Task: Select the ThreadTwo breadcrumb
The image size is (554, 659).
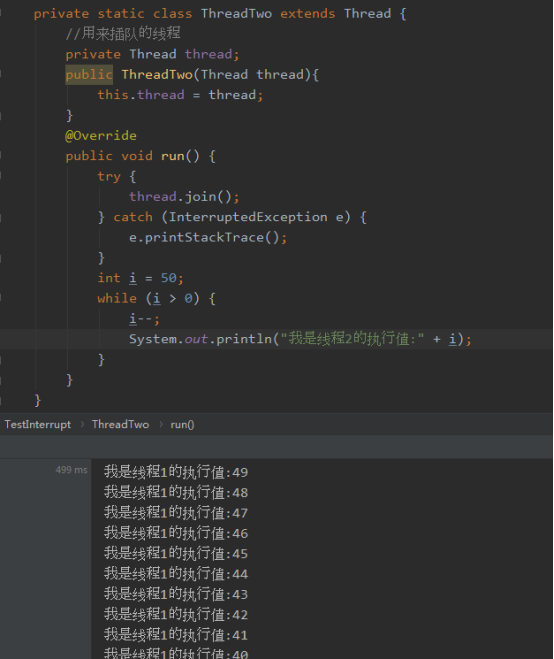Action: [x=120, y=424]
